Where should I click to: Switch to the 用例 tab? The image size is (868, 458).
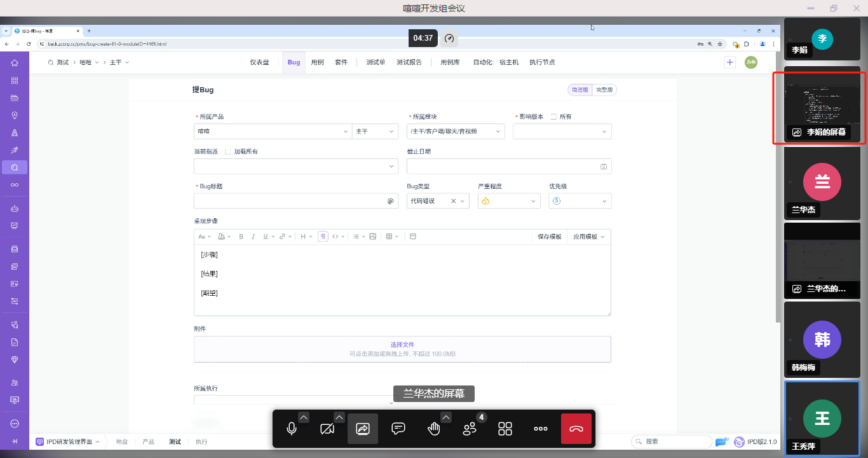(x=317, y=62)
